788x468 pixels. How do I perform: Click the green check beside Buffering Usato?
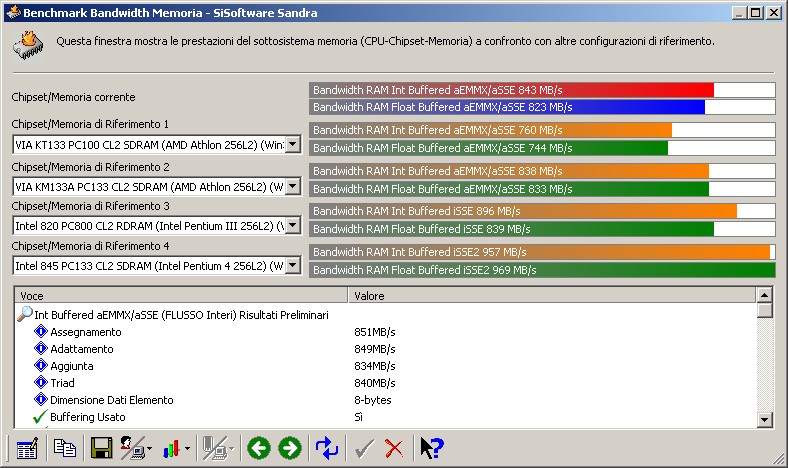coord(40,417)
